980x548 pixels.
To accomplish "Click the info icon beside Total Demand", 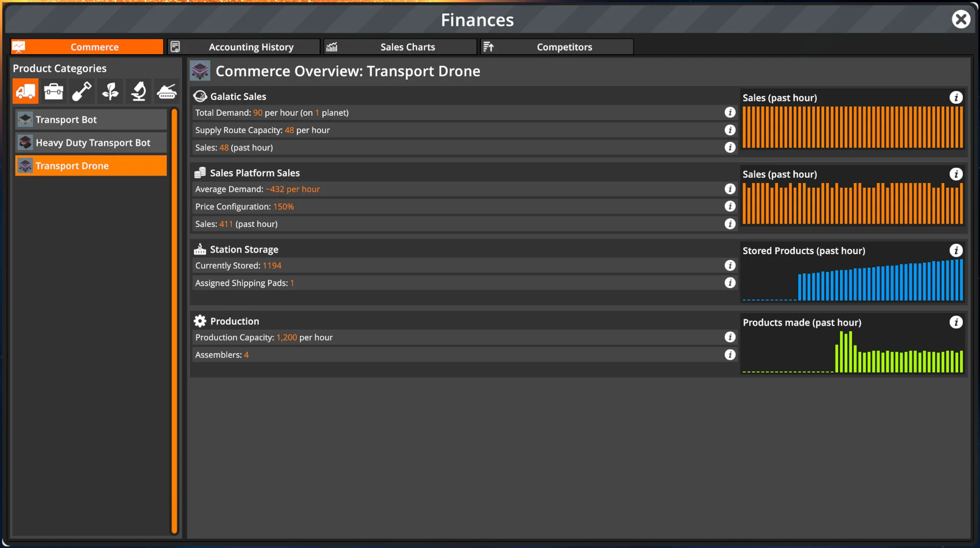I will [x=730, y=113].
